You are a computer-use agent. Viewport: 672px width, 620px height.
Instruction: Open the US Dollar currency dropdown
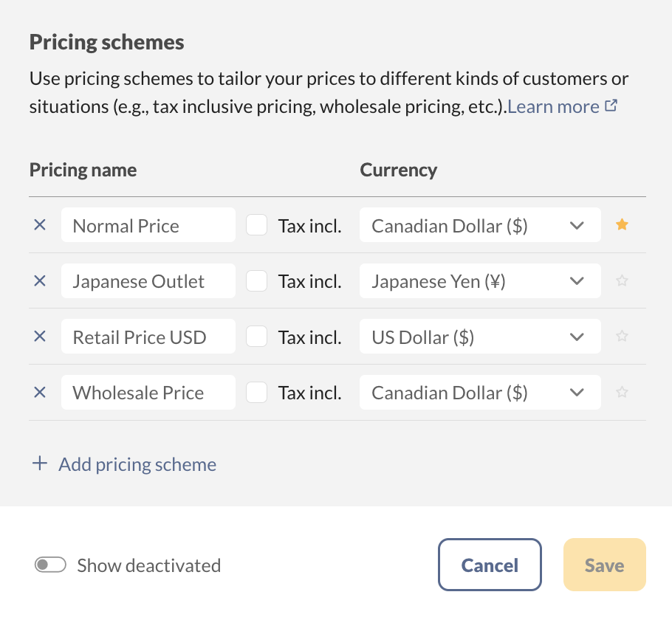click(x=480, y=337)
